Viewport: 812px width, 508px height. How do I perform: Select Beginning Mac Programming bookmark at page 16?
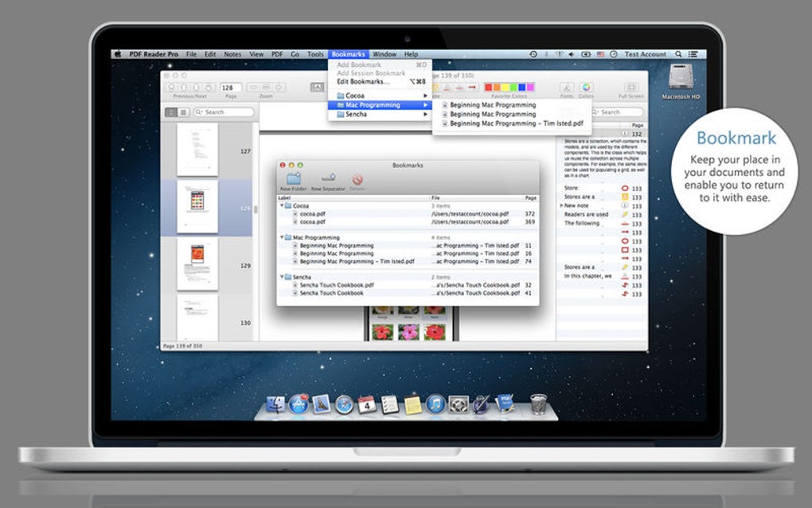click(408, 254)
